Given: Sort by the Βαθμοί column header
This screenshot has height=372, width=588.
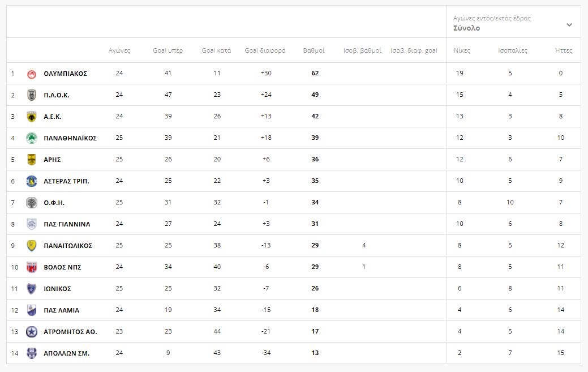Looking at the screenshot, I should [314, 50].
